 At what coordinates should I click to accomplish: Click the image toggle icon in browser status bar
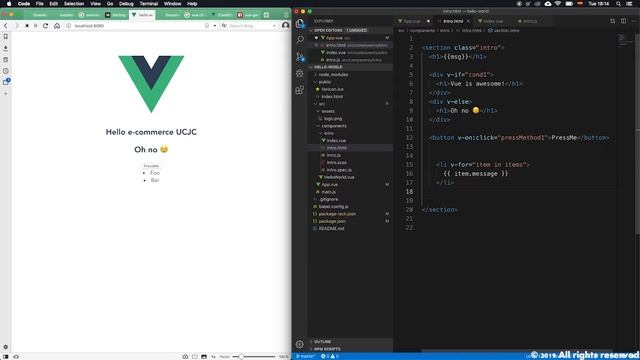coord(204,356)
